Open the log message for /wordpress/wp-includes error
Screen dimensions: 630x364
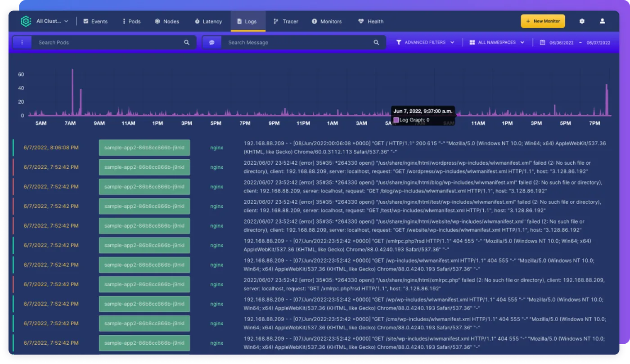417,167
